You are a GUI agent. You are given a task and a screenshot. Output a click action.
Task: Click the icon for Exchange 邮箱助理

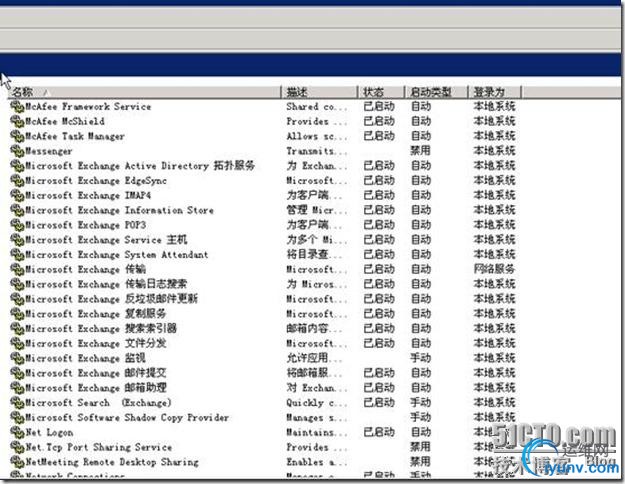17,388
